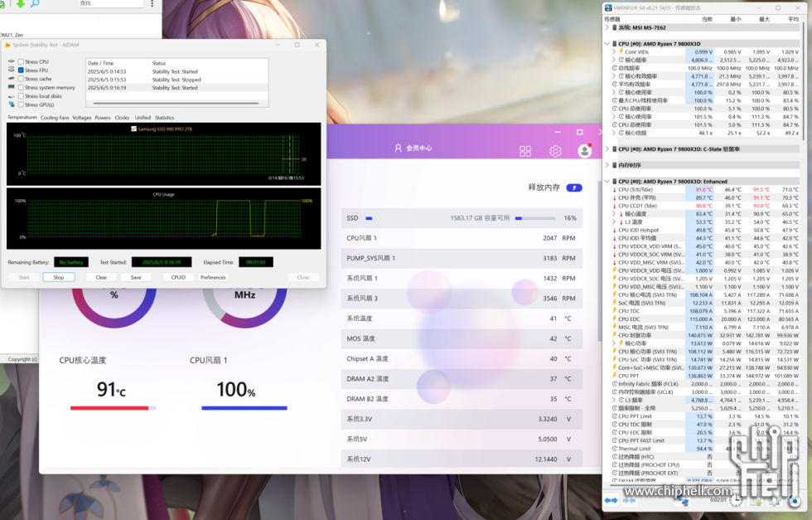Switch to the Powers tab
The image size is (812, 520).
[x=103, y=118]
